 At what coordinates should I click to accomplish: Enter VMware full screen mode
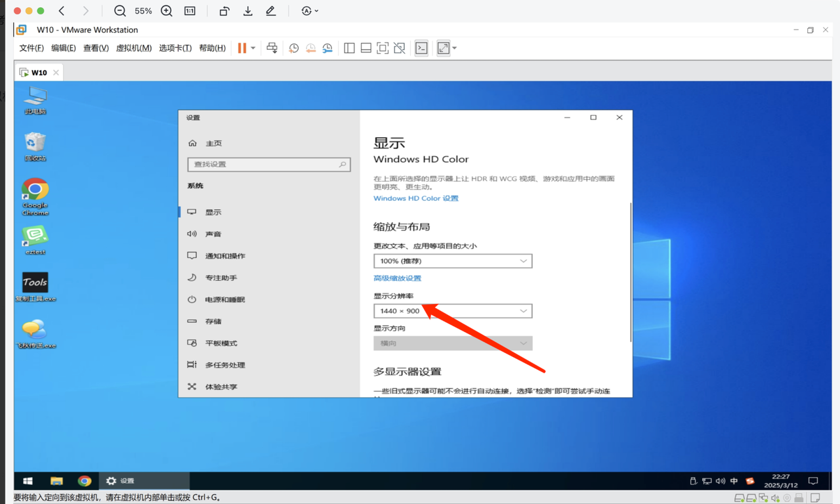pos(383,48)
